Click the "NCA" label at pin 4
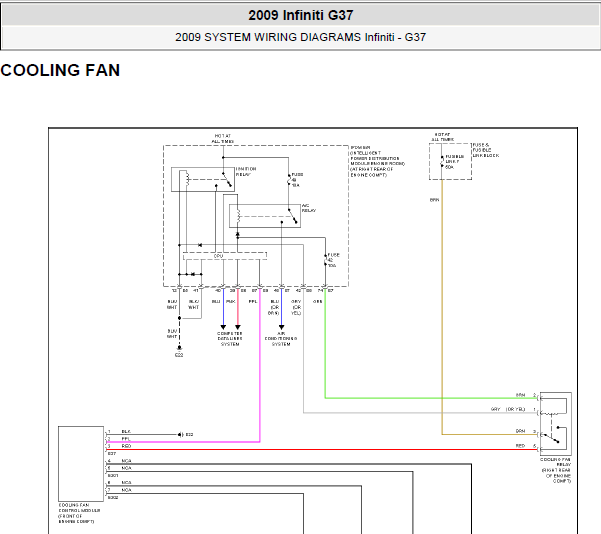 coord(126,461)
